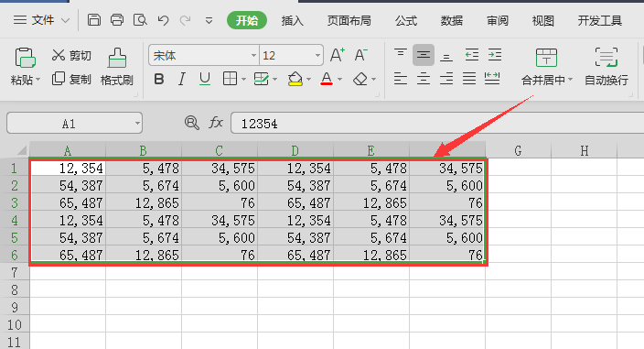Undo the last action
Screen dimensions: 644x349
coord(163,20)
